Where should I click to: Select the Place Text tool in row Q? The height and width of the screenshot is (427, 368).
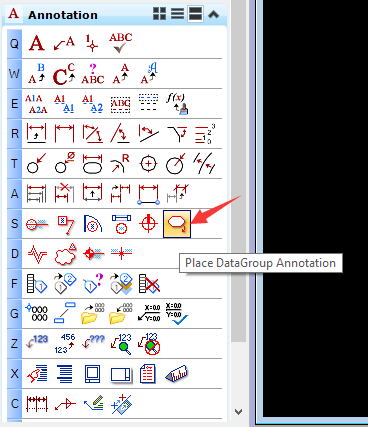(36, 43)
